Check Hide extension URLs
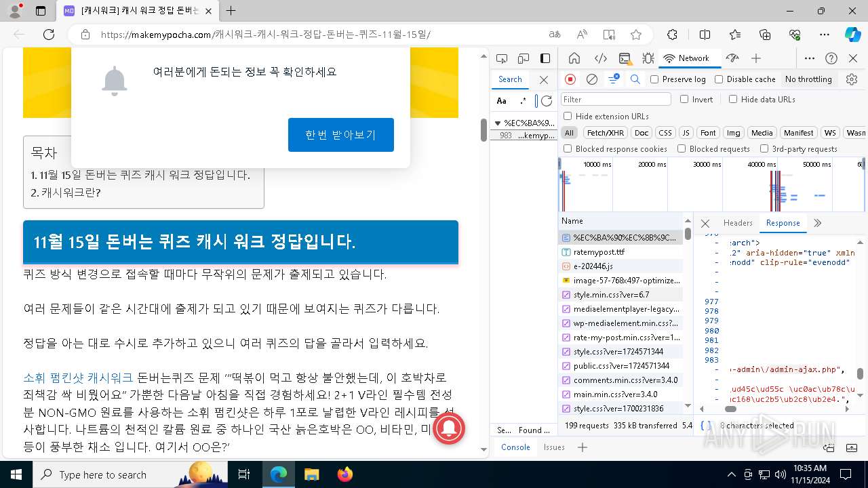Viewport: 868px width, 488px height. [x=568, y=116]
